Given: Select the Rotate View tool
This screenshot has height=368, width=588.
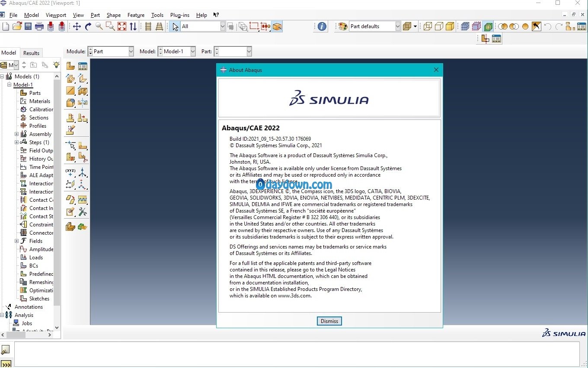Looking at the screenshot, I should 88,26.
